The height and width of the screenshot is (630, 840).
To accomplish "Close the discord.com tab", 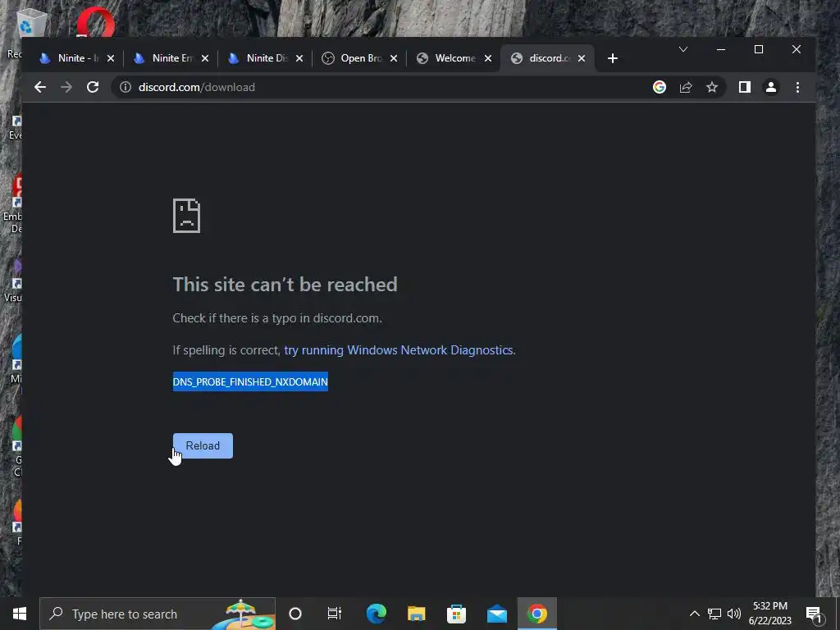I will pyautogui.click(x=582, y=58).
